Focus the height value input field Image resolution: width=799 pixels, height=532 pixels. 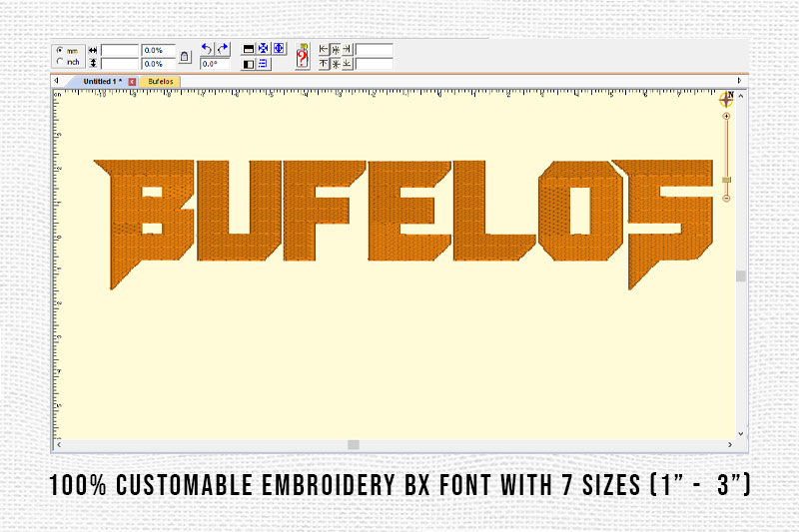(120, 64)
